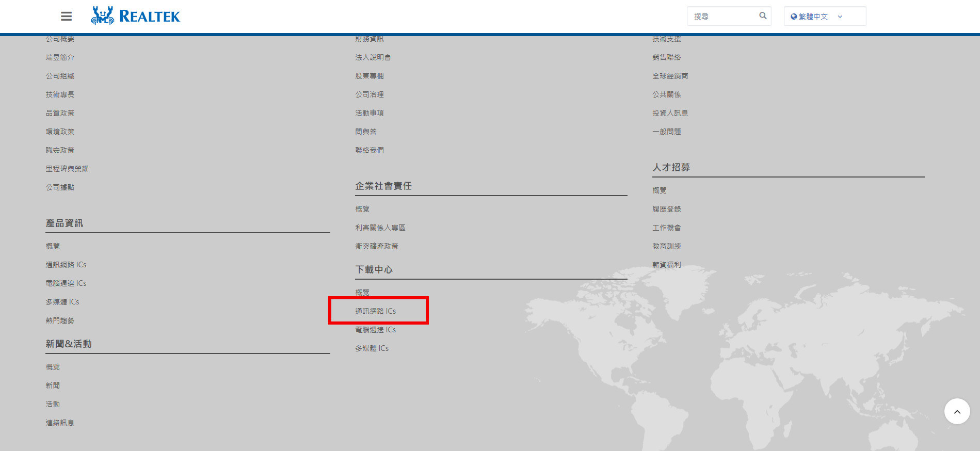The image size is (980, 451).
Task: Visit the 公司據點 page
Action: click(60, 187)
